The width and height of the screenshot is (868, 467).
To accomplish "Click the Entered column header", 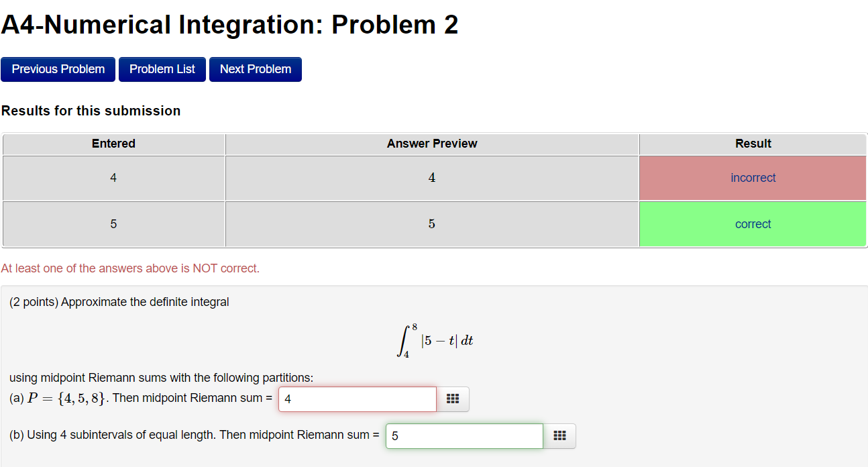I will 113,144.
